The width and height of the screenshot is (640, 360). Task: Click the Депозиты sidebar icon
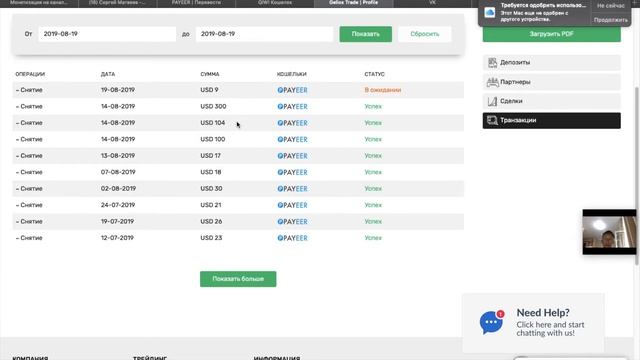tap(492, 62)
